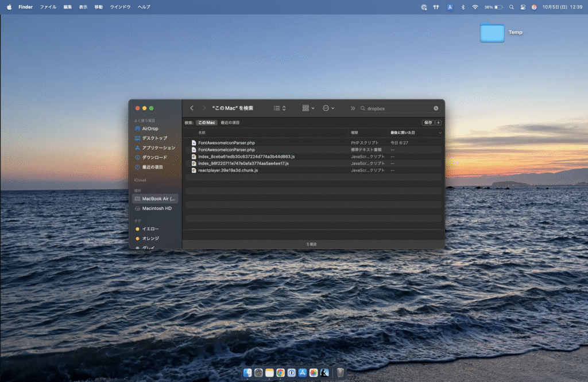The image size is (588, 382).
Task: Open the Chrome icon in the Dock
Action: (x=280, y=373)
